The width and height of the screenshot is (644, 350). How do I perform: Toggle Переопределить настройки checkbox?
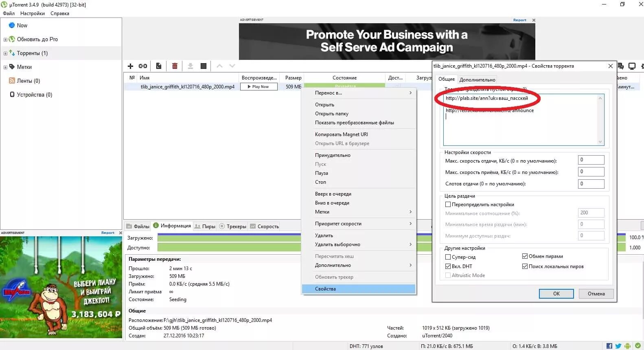pos(448,205)
